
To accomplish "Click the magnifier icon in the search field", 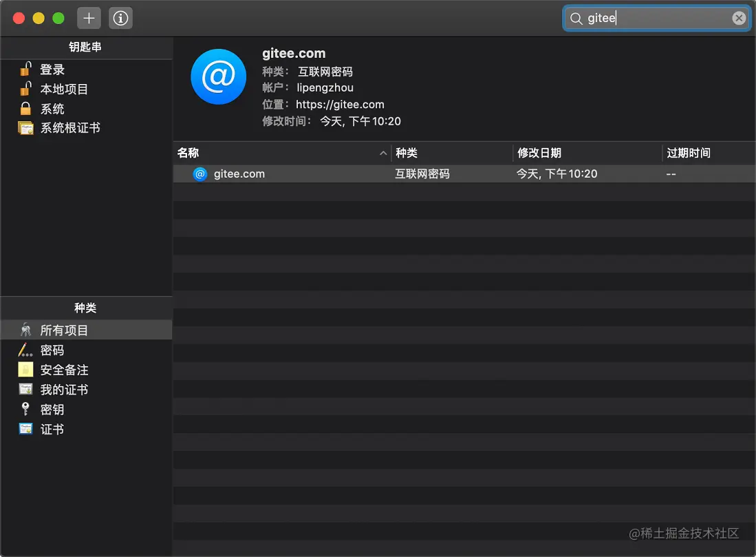I will (x=576, y=19).
